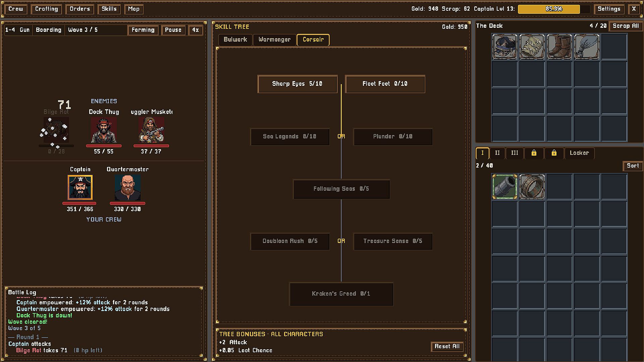
Task: Invest in the Fleet Feet skill
Action: click(385, 84)
